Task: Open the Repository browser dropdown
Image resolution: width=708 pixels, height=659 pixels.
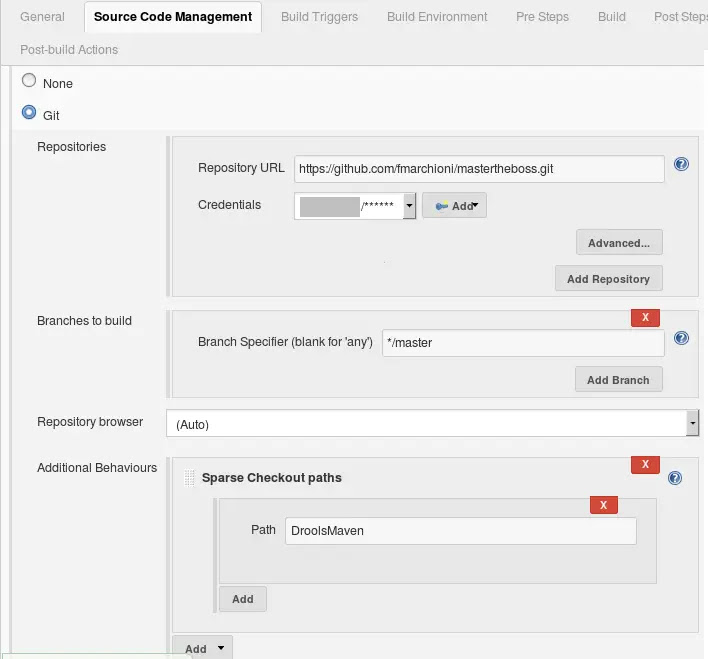Action: click(432, 424)
